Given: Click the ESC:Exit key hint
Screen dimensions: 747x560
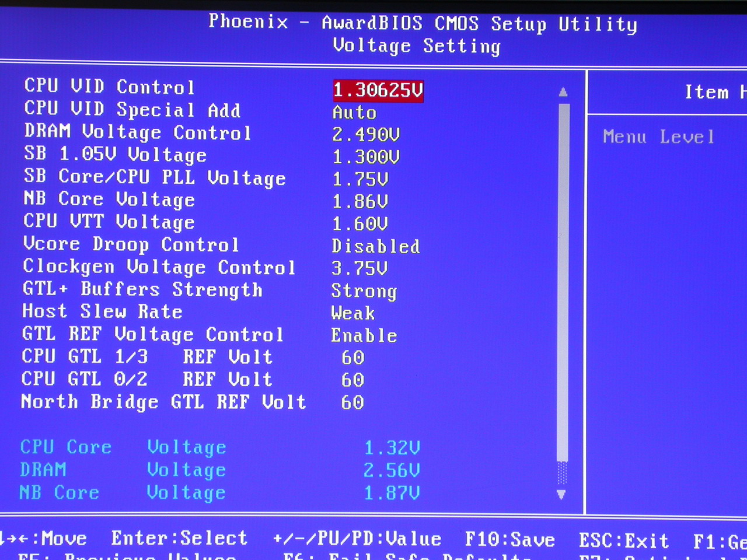Looking at the screenshot, I should click(x=624, y=541).
